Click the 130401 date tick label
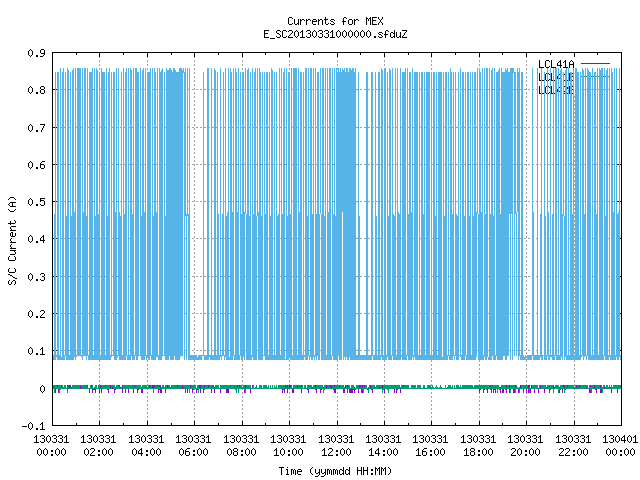Screen dimensions: 640x480 point(620,439)
